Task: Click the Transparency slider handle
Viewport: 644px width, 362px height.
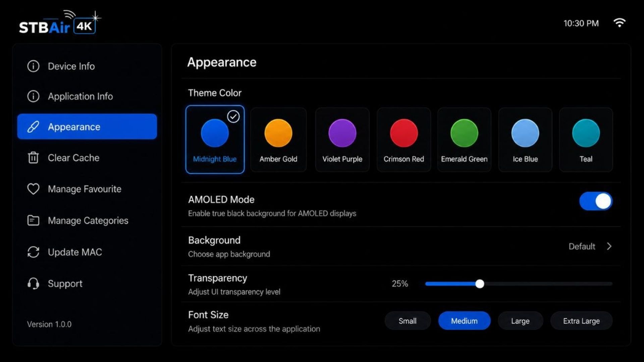Action: click(x=480, y=284)
